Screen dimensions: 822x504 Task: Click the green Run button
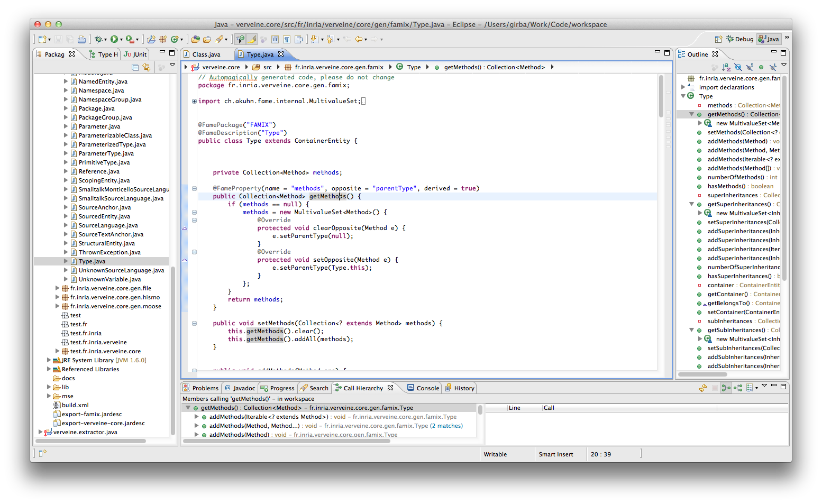tap(114, 39)
